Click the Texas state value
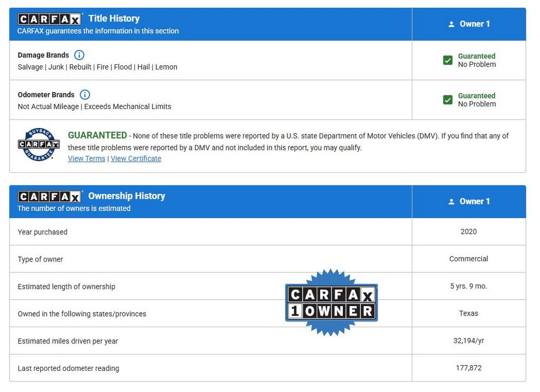The width and height of the screenshot is (540, 392). 468,313
